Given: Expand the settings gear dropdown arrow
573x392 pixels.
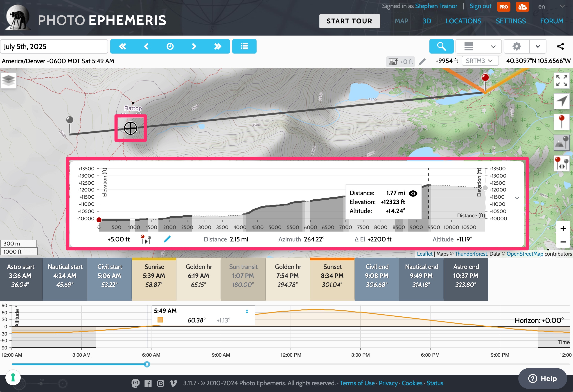Looking at the screenshot, I should pos(538,46).
